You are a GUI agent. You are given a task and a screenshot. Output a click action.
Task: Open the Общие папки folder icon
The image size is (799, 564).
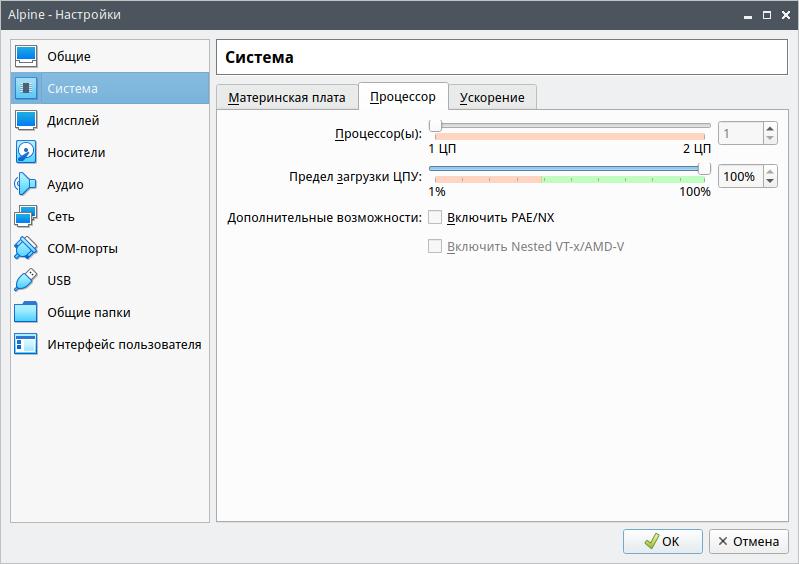tap(25, 312)
